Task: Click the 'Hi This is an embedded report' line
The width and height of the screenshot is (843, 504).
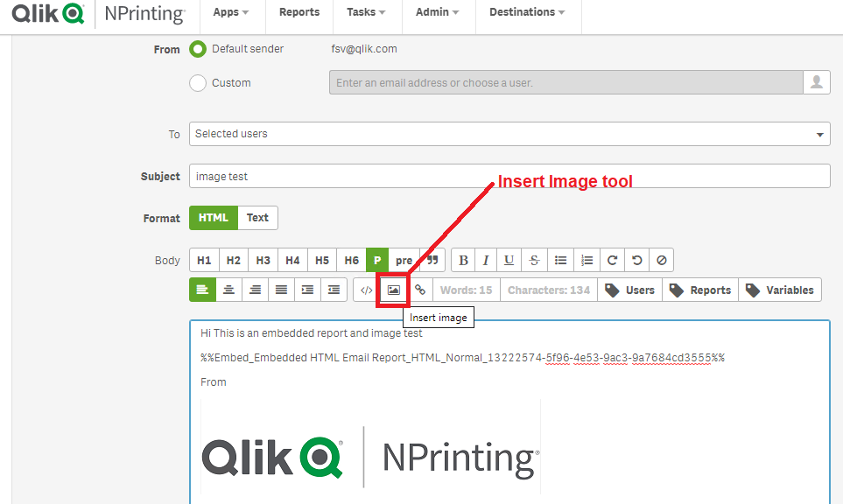Action: coord(312,333)
